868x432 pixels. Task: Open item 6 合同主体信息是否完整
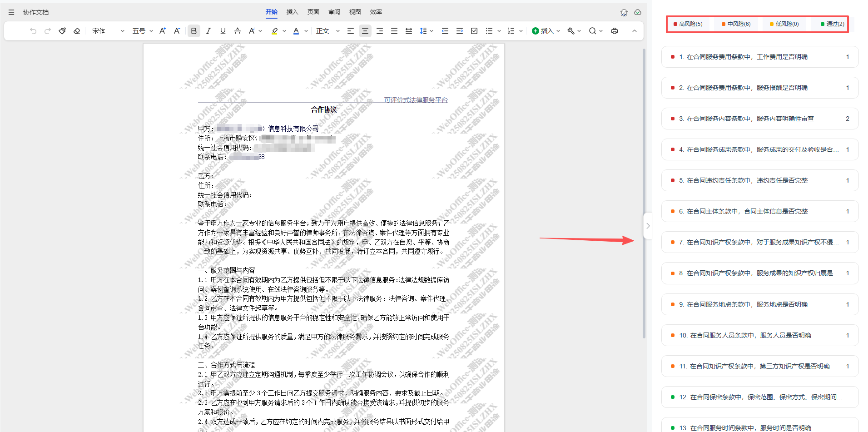click(x=760, y=211)
